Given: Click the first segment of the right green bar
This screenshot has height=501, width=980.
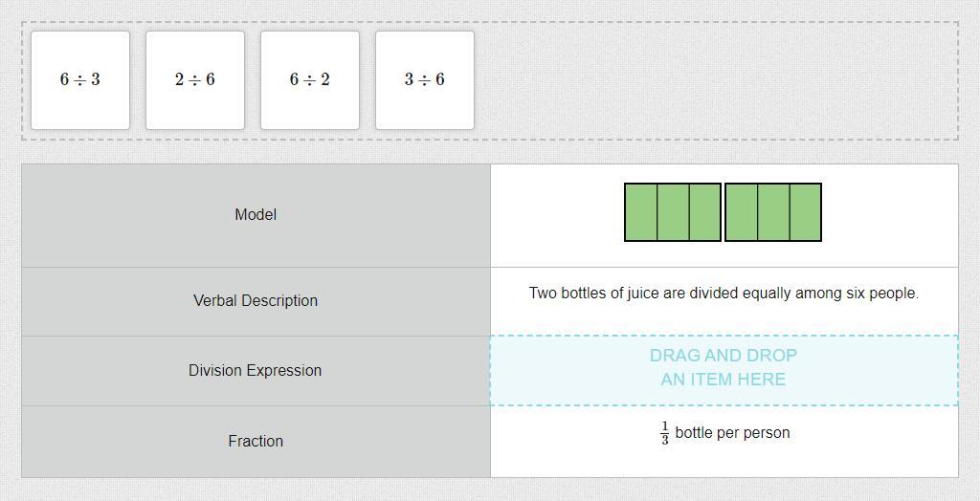Looking at the screenshot, I should tap(742, 212).
